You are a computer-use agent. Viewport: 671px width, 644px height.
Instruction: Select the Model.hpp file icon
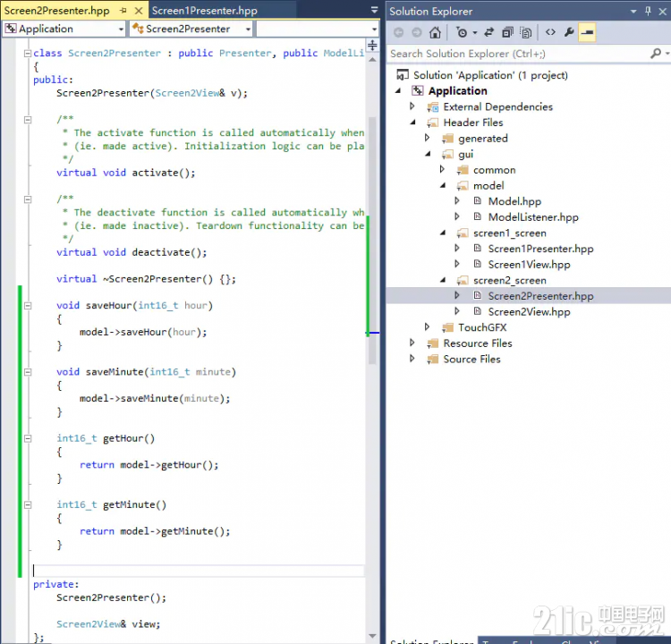(x=478, y=200)
